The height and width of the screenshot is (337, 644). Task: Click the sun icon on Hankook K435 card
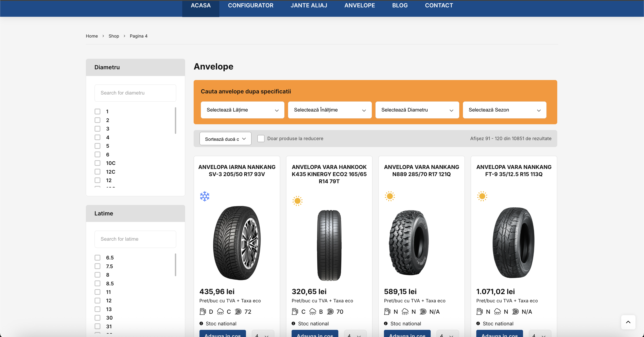(x=297, y=201)
